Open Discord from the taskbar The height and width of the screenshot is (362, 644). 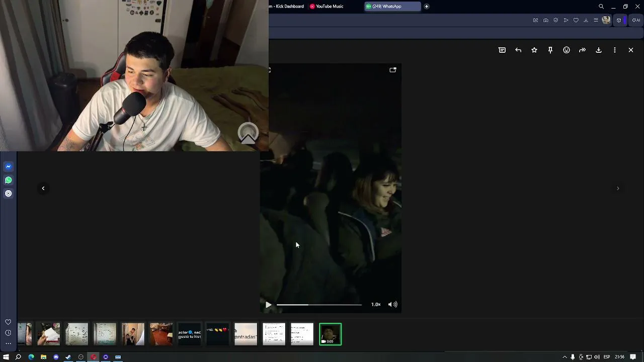click(56, 357)
